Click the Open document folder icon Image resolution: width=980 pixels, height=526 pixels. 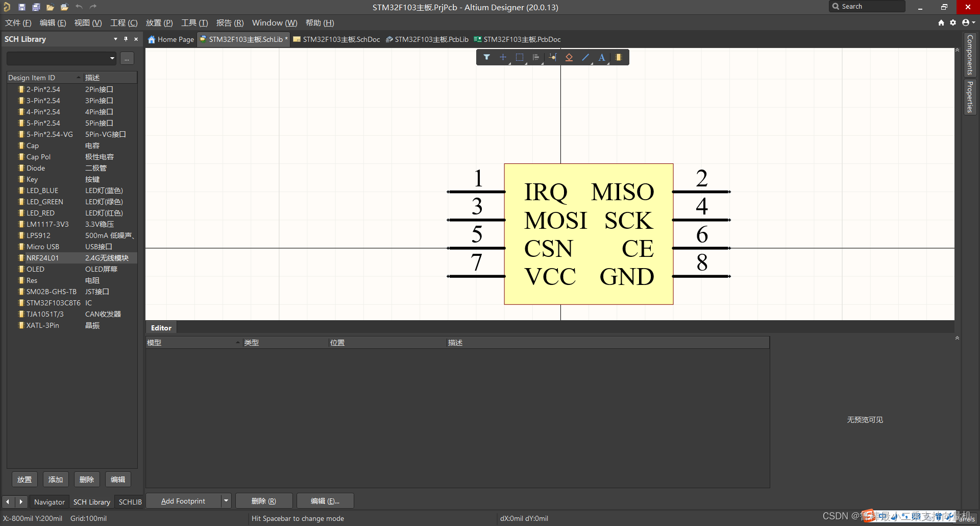[50, 7]
